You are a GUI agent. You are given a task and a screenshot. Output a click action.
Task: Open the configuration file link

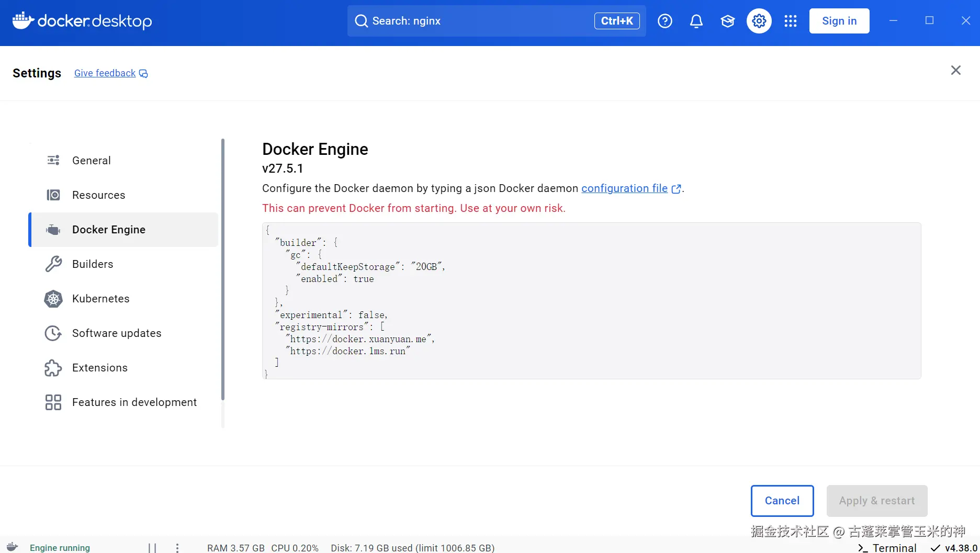click(x=624, y=188)
